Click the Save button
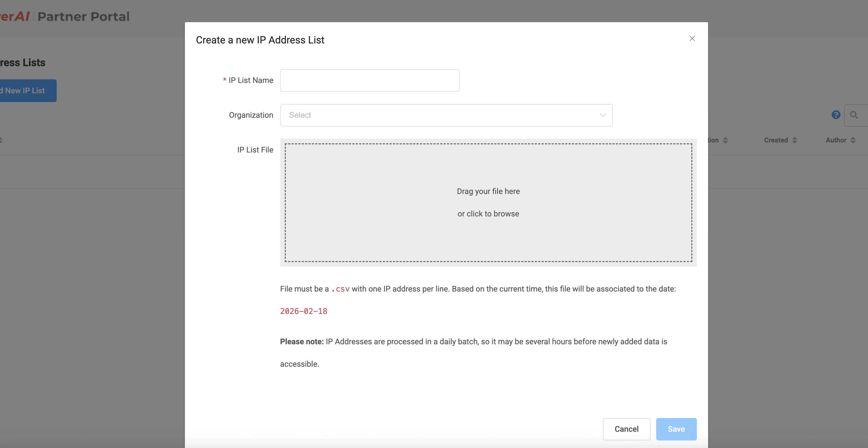 [676, 429]
